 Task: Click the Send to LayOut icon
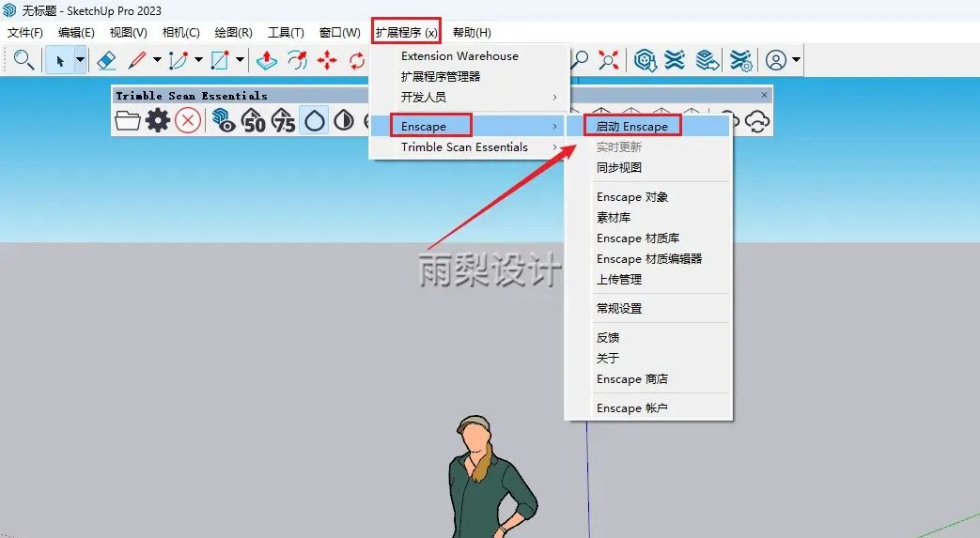click(708, 60)
